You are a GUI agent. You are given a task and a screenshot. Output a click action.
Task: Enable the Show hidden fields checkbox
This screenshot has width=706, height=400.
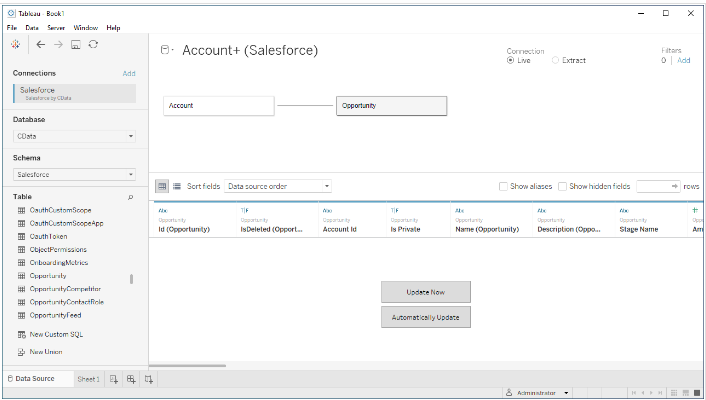pos(562,186)
